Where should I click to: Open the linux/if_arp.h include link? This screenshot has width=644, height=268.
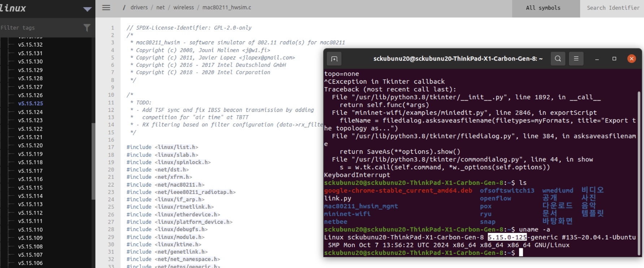(x=179, y=199)
